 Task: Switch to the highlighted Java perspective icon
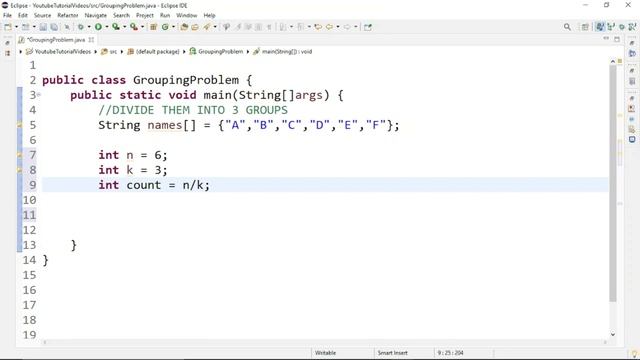600,27
